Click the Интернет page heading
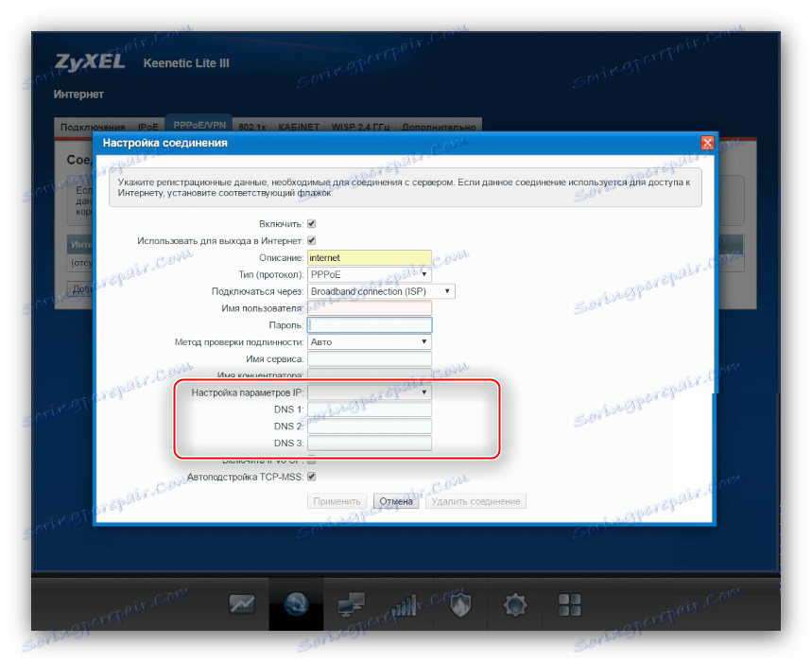 pos(78,95)
